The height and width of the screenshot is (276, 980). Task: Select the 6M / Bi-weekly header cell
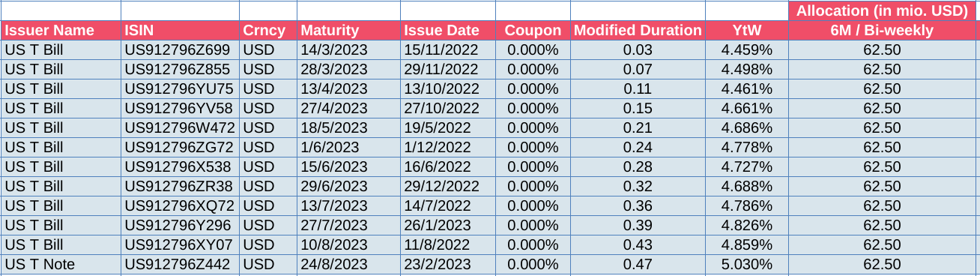(882, 31)
